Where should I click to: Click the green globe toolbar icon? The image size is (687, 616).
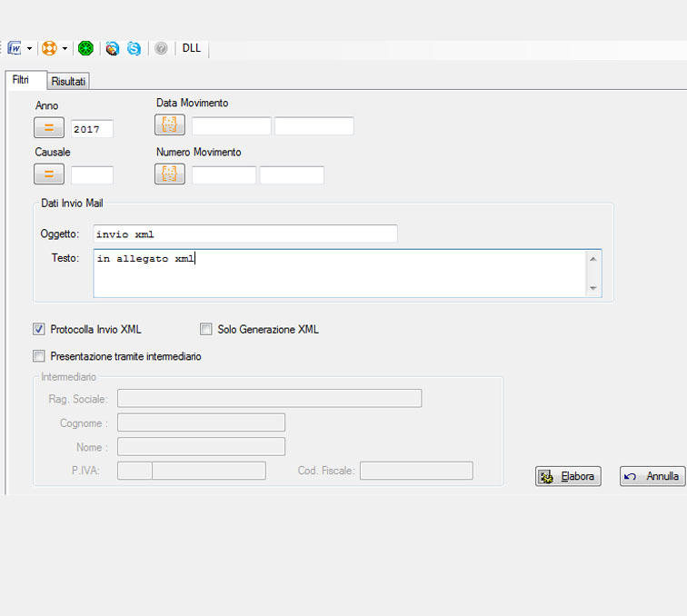click(x=85, y=48)
